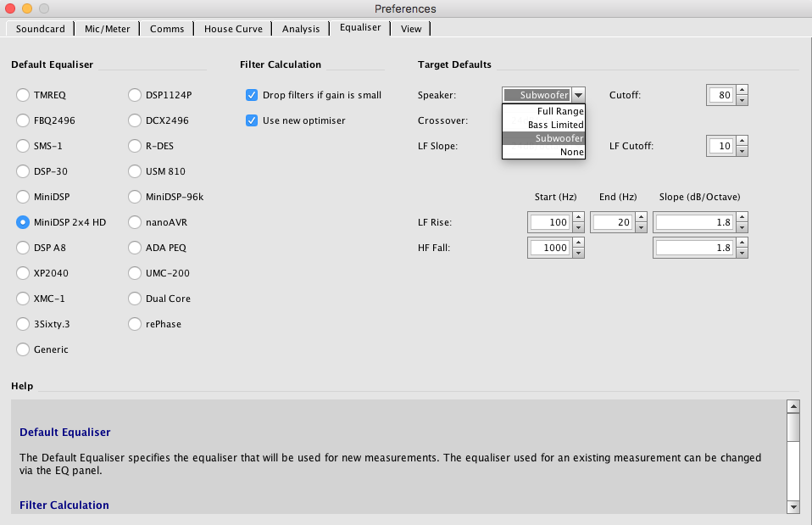
Task: Decrease the LF Cutoff value
Action: point(742,151)
